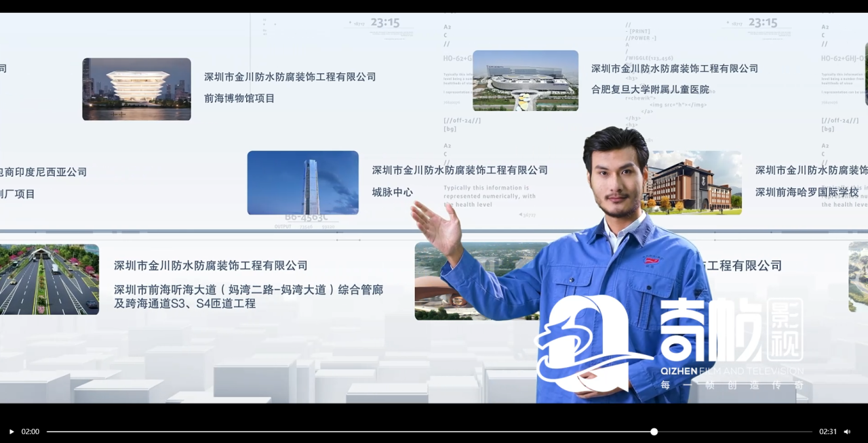Click the 前海博物馆项目 text label
This screenshot has width=868, height=443.
tap(239, 99)
